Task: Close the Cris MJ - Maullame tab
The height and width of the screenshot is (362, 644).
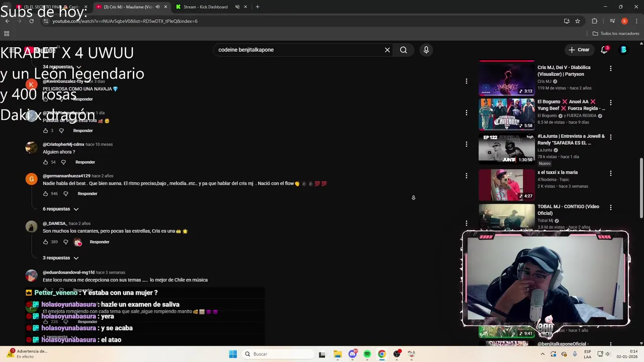Action: (x=166, y=7)
